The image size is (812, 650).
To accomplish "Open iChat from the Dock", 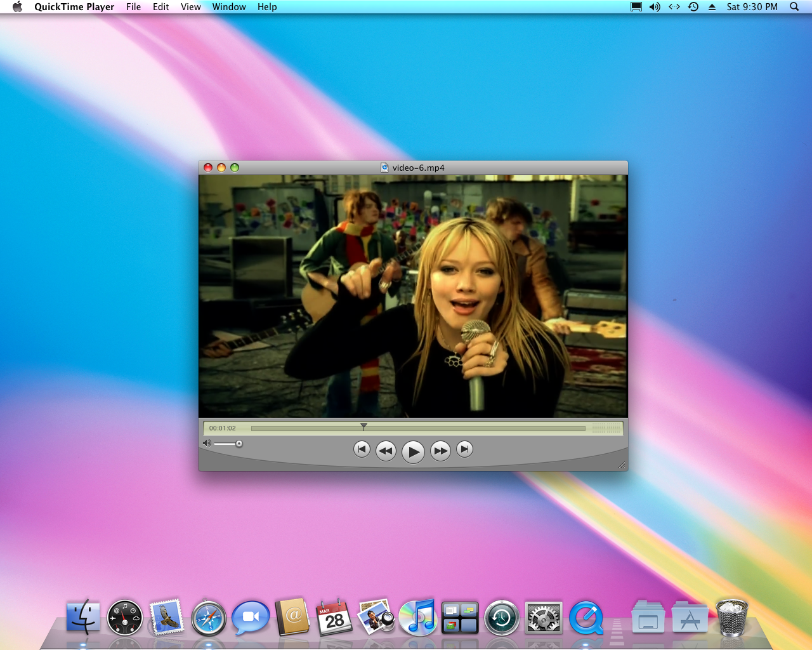I will pyautogui.click(x=251, y=618).
